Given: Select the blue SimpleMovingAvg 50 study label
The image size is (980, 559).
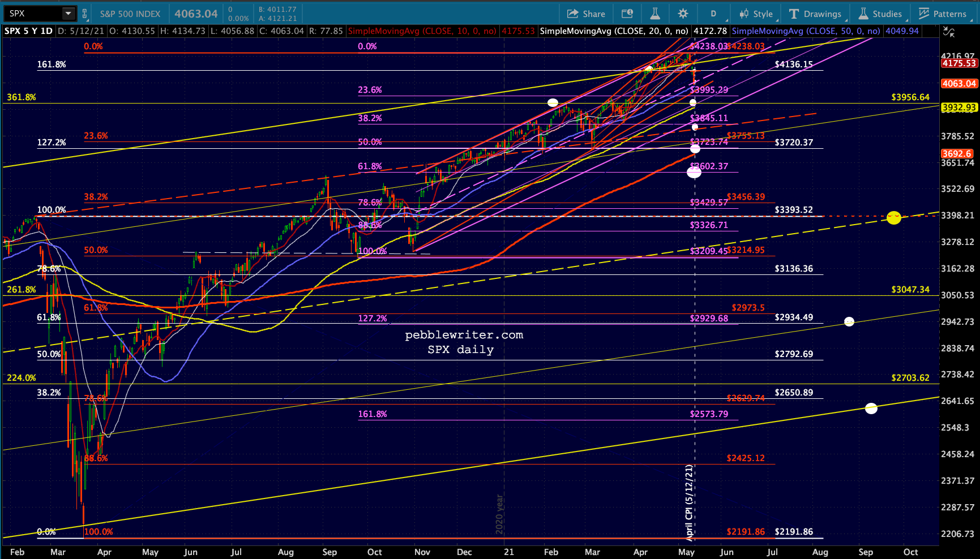Looking at the screenshot, I should 806,31.
